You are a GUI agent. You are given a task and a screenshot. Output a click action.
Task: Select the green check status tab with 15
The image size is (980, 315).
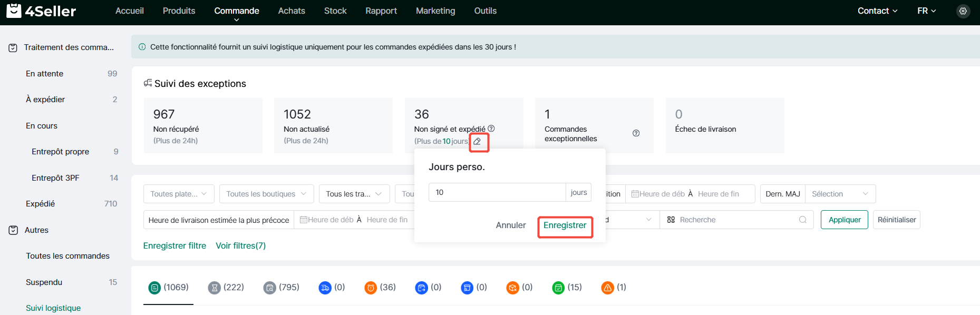pos(567,288)
